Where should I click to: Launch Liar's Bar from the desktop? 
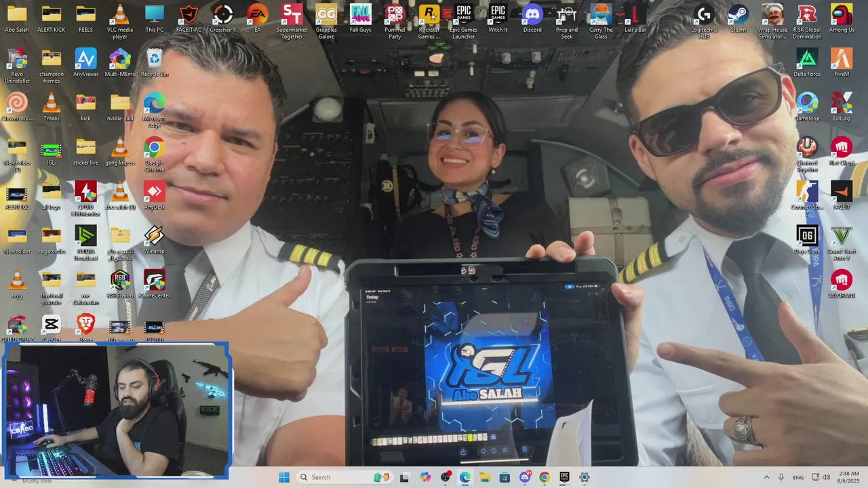click(x=635, y=19)
